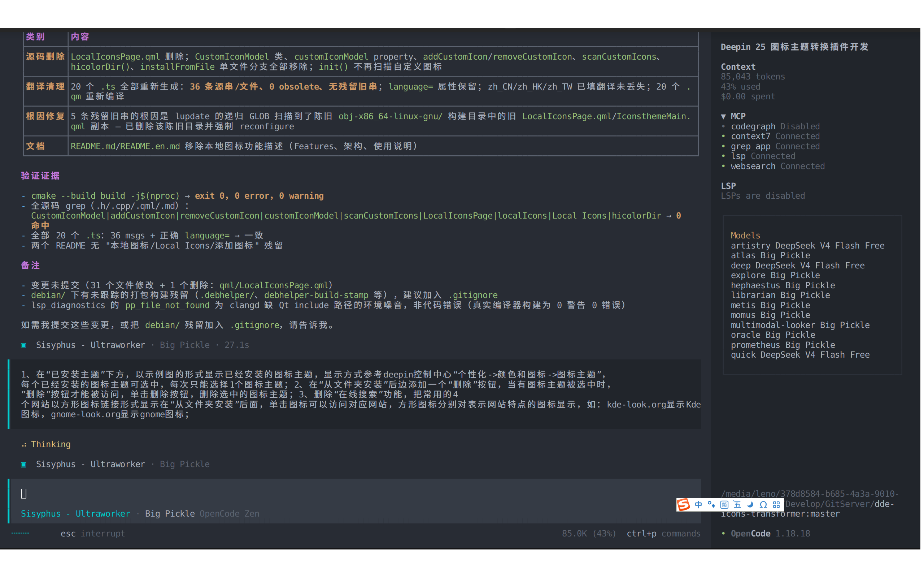This screenshot has width=924, height=578.
Task: Select "multimodal-looker Big Pickle" model row
Action: 800,325
